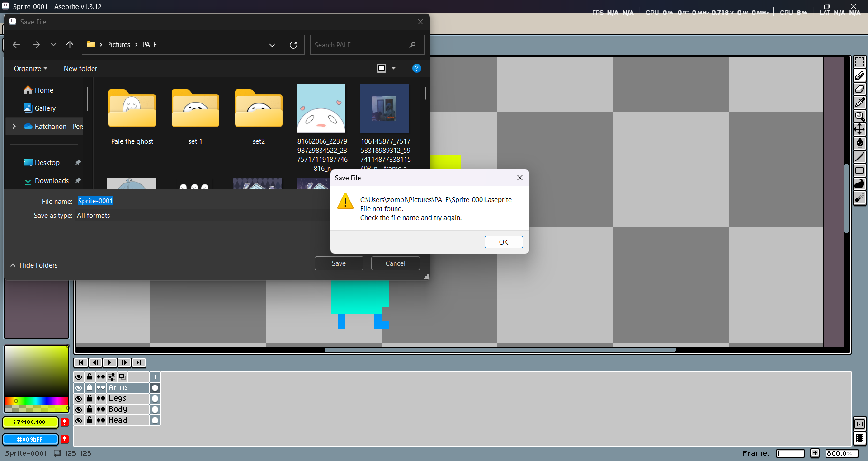
Task: Select the Line tool
Action: pyautogui.click(x=860, y=156)
